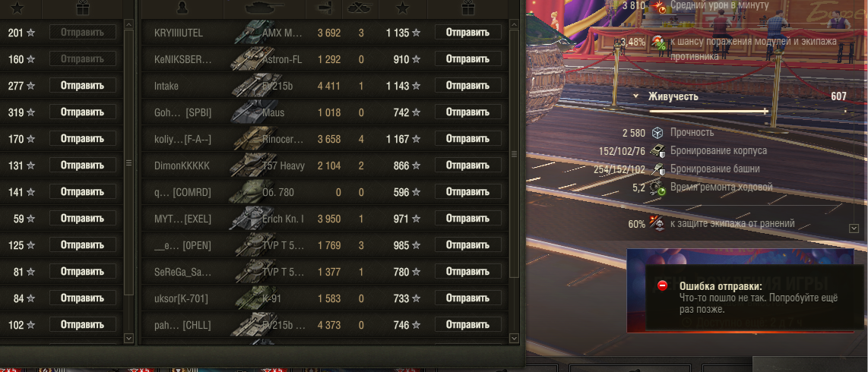
Task: Sort right list by star points icon
Action: [x=402, y=8]
